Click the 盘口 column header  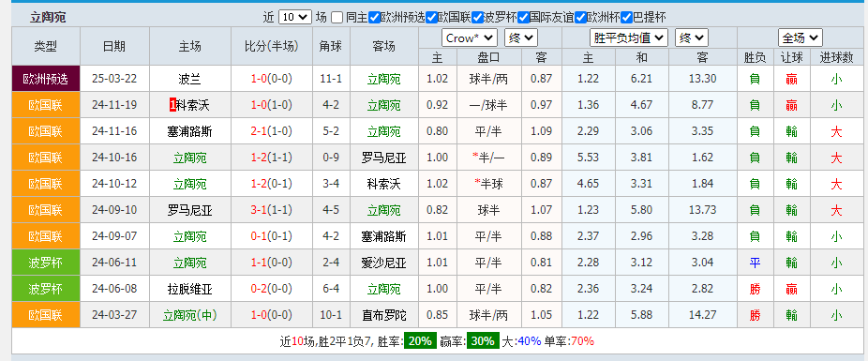pyautogui.click(x=488, y=57)
